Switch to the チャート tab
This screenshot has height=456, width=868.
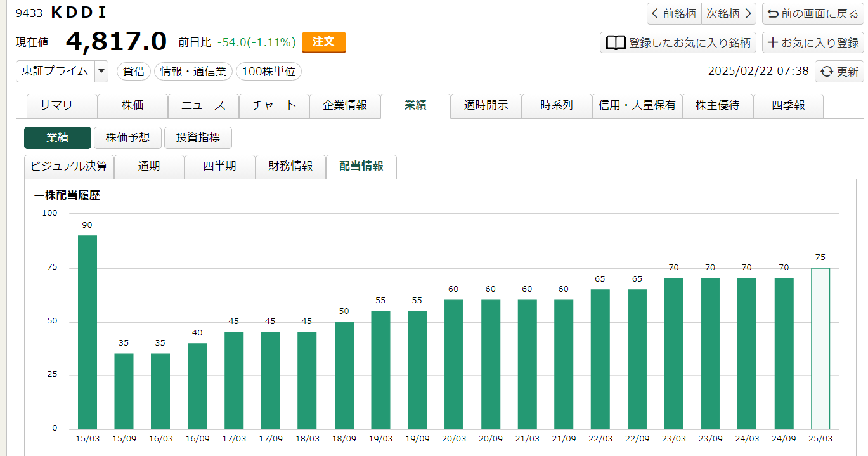point(274,106)
